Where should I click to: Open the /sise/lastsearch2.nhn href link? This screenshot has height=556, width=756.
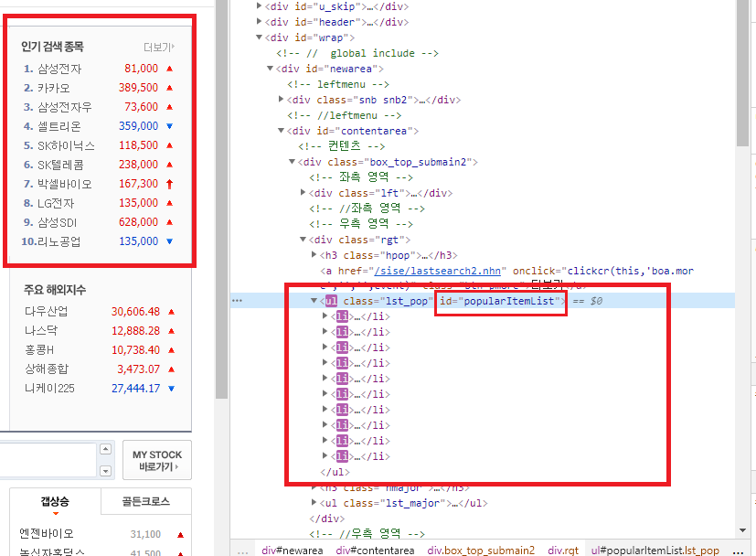pyautogui.click(x=437, y=271)
